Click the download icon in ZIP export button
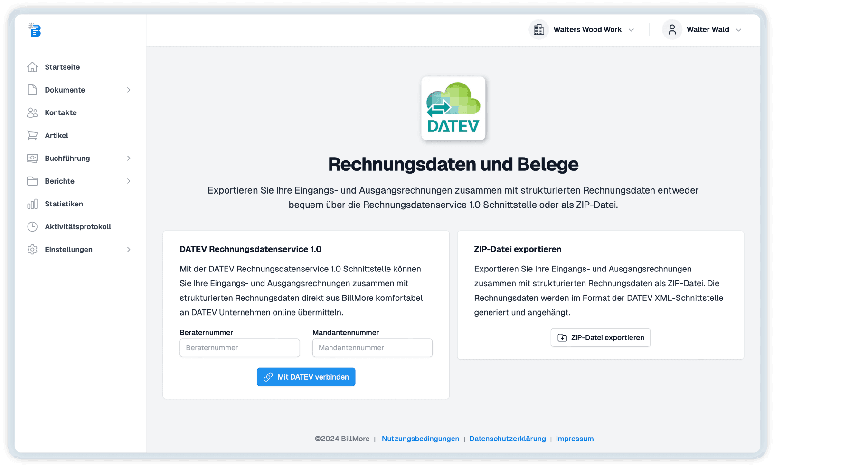868x467 pixels. 562,337
